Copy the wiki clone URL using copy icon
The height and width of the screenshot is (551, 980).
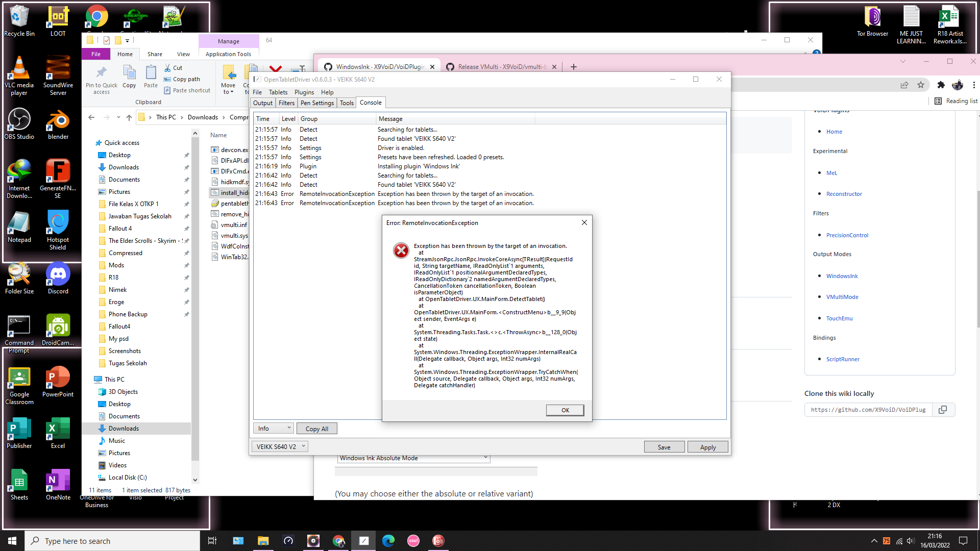tap(943, 410)
